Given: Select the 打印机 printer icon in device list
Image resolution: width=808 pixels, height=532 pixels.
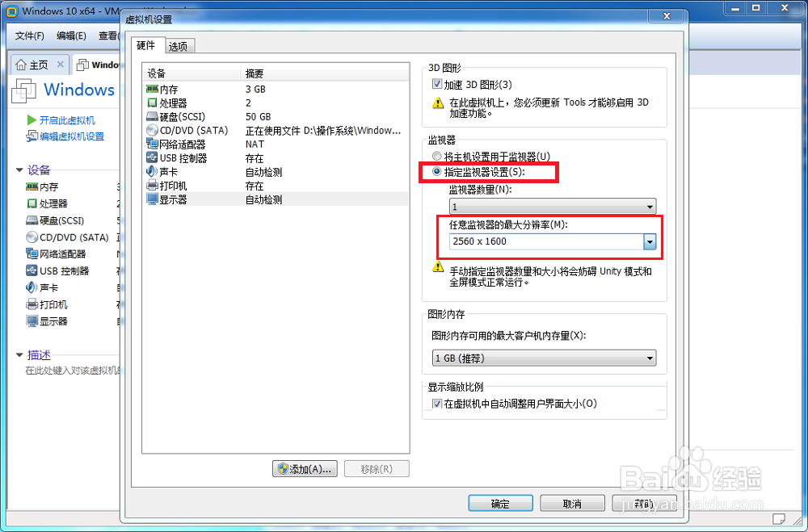Looking at the screenshot, I should coord(152,186).
